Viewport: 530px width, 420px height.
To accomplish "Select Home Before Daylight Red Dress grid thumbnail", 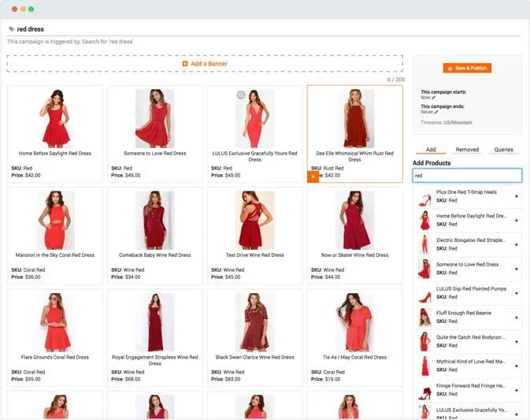I will [x=55, y=118].
